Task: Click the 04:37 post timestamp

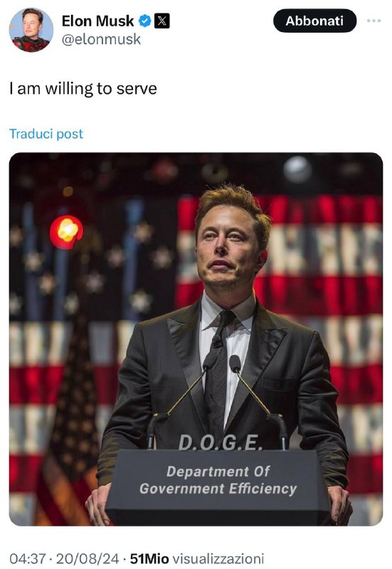Action: pos(28,558)
